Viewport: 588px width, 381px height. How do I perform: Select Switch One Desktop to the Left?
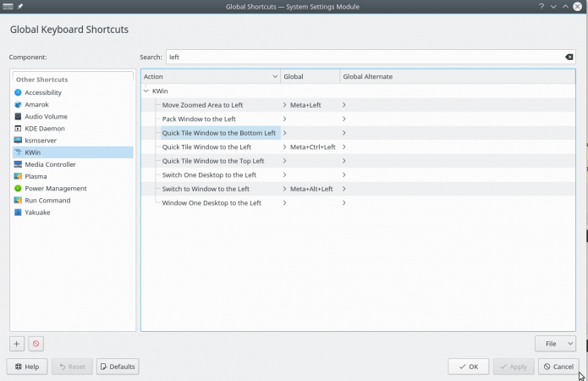tap(209, 175)
